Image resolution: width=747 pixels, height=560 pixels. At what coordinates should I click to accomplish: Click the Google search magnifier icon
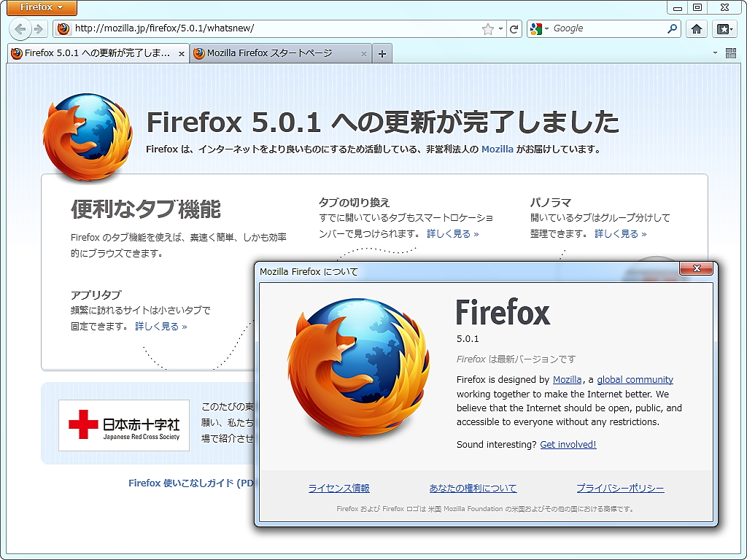pos(673,28)
